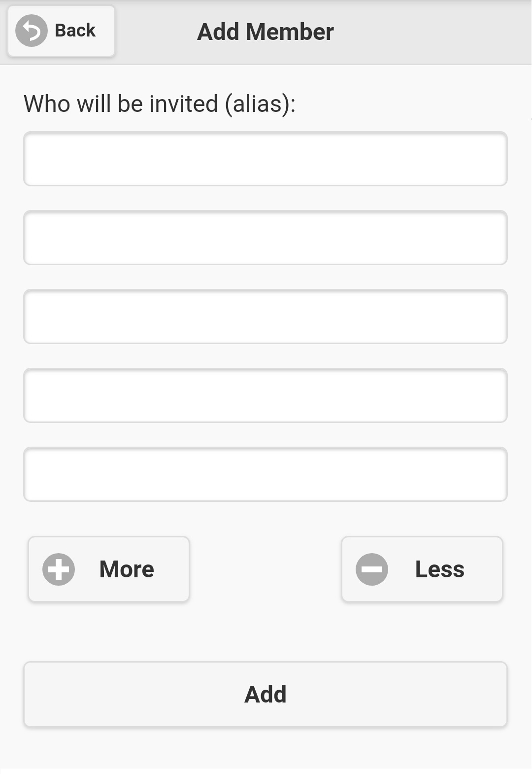This screenshot has width=532, height=774.
Task: Tap the 'Add' text at the bottom
Action: pos(266,694)
